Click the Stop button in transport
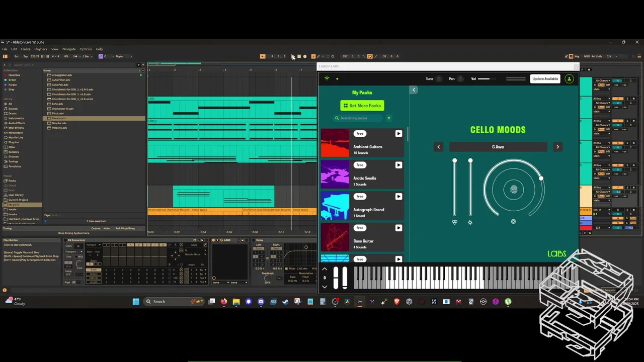 (x=299, y=56)
